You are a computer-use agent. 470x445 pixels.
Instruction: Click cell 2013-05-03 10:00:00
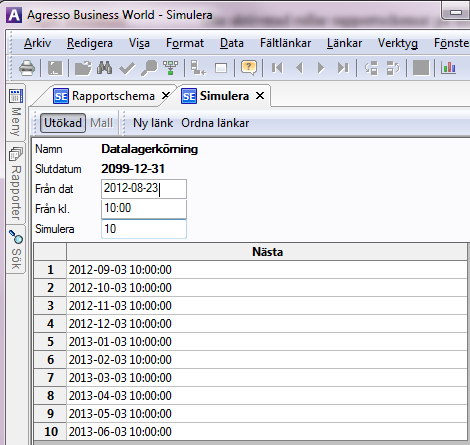267,414
